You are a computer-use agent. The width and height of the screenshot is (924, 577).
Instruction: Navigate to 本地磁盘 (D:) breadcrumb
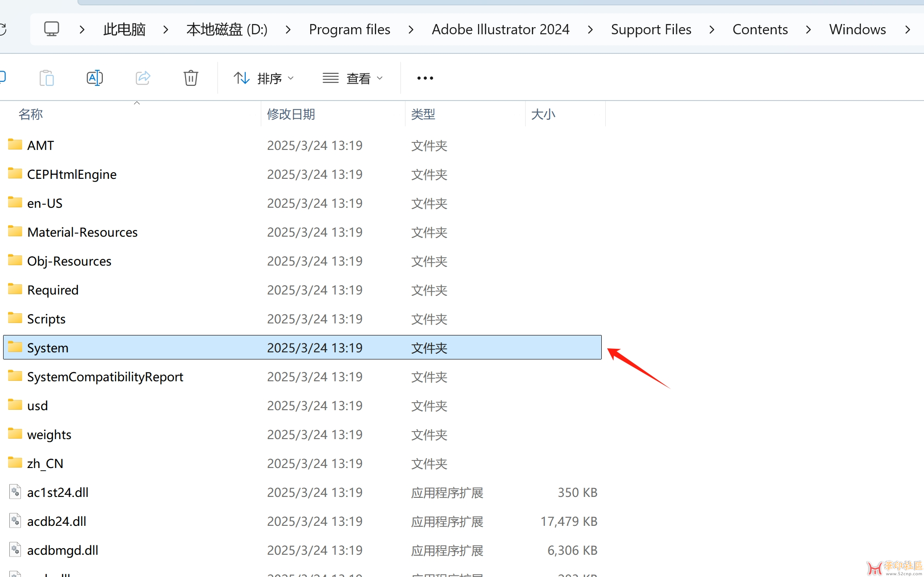227,29
